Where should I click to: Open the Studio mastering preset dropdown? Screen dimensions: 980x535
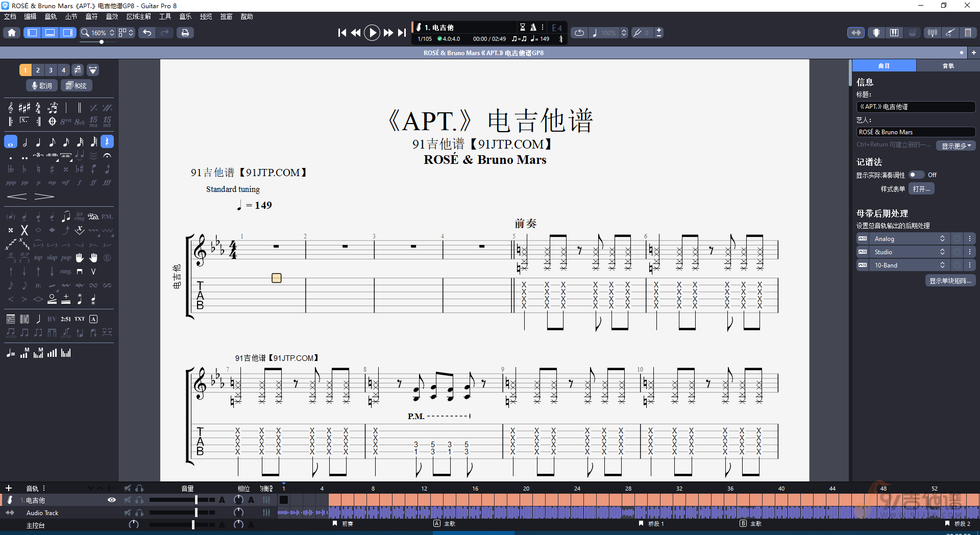coord(909,252)
